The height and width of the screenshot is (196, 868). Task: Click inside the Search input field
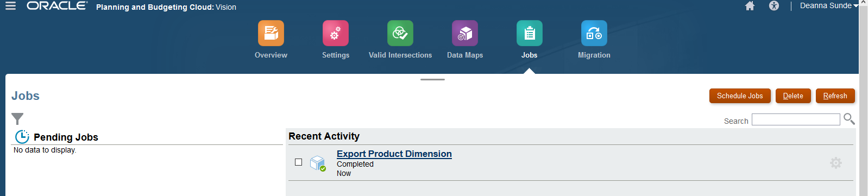click(x=796, y=119)
